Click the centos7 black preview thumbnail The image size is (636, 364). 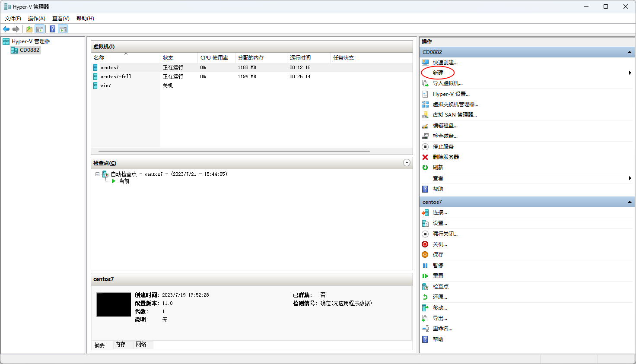(x=114, y=304)
